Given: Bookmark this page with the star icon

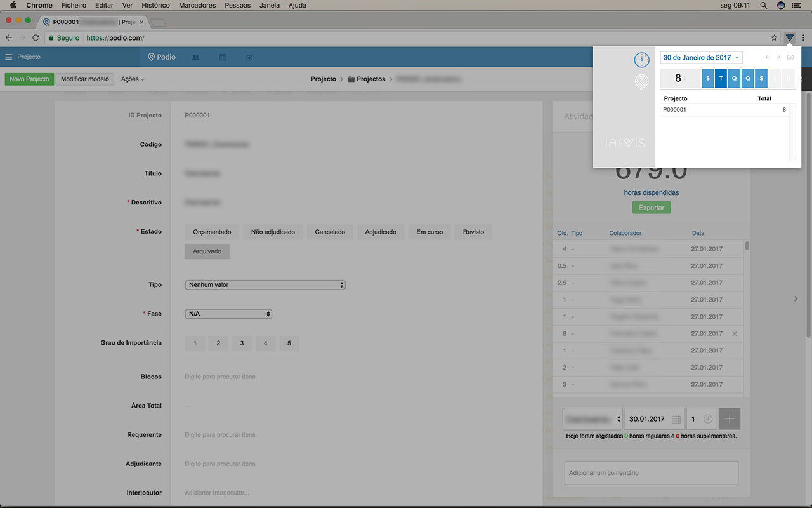Looking at the screenshot, I should [774, 38].
